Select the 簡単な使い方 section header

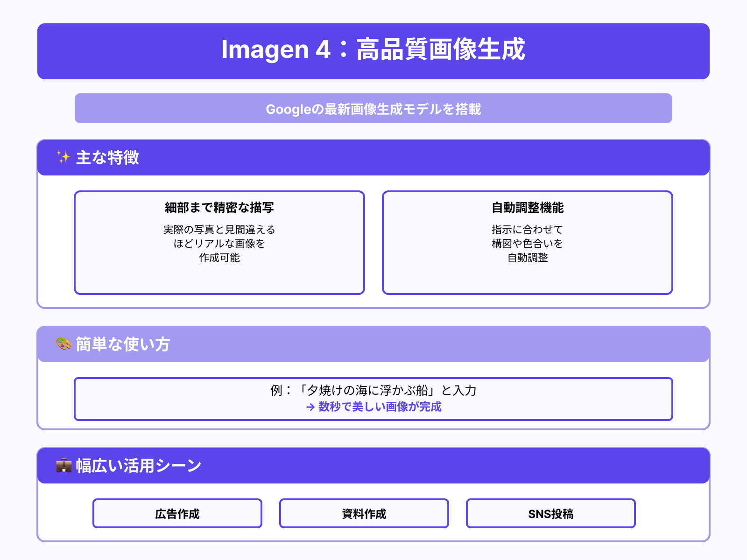tap(373, 344)
